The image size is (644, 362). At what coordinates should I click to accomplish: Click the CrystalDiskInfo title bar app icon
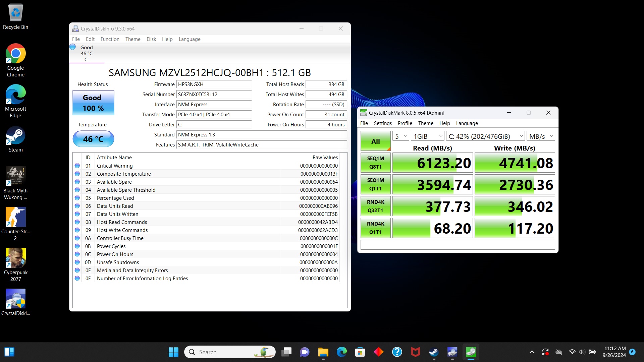pyautogui.click(x=75, y=29)
